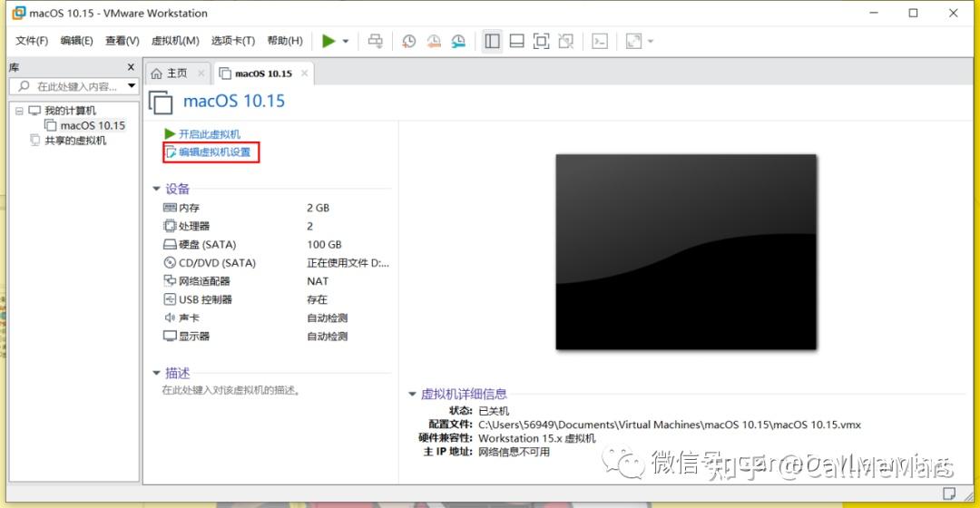
Task: Send Ctrl+Alt+Del using the toolbar icon
Action: point(375,41)
